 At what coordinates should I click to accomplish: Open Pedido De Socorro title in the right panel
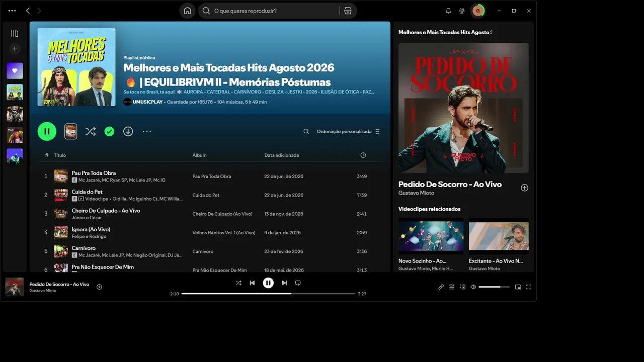tap(450, 185)
